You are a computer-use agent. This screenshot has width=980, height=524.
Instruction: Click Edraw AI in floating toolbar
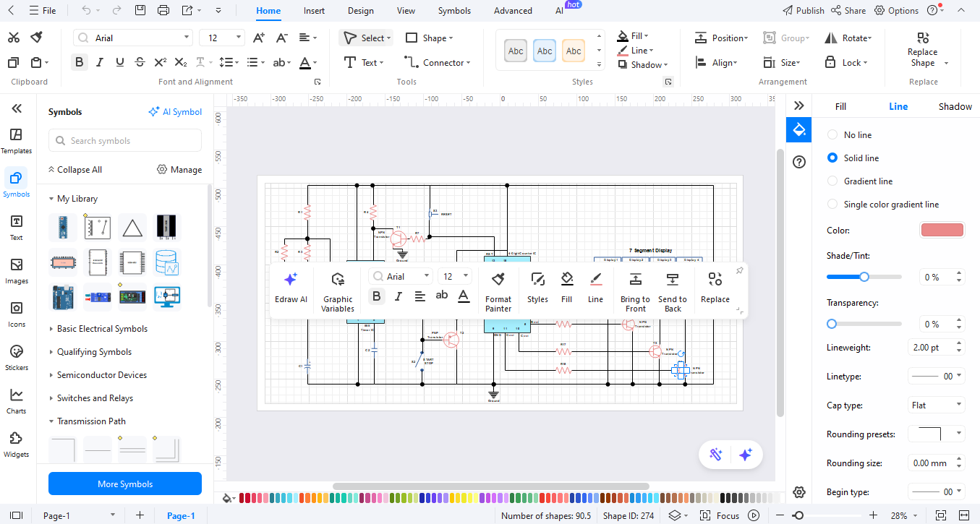(x=291, y=288)
